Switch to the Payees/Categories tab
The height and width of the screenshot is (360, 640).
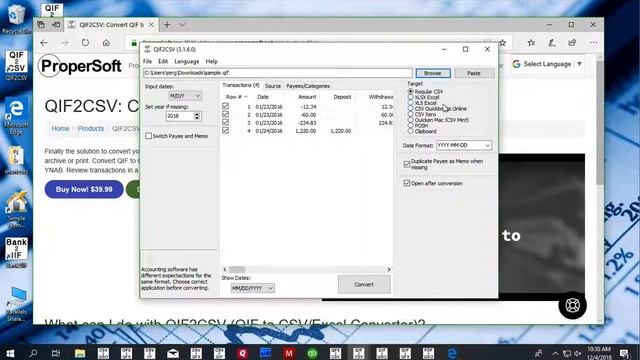(308, 86)
